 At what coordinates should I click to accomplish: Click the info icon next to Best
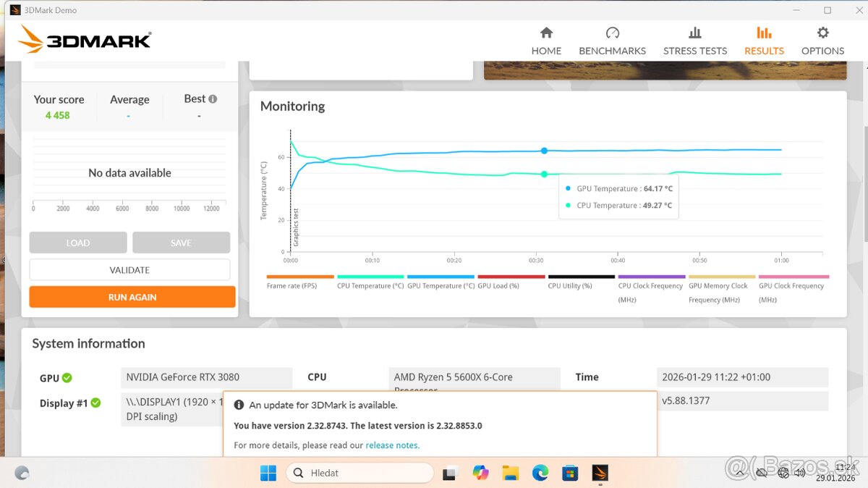pos(213,98)
